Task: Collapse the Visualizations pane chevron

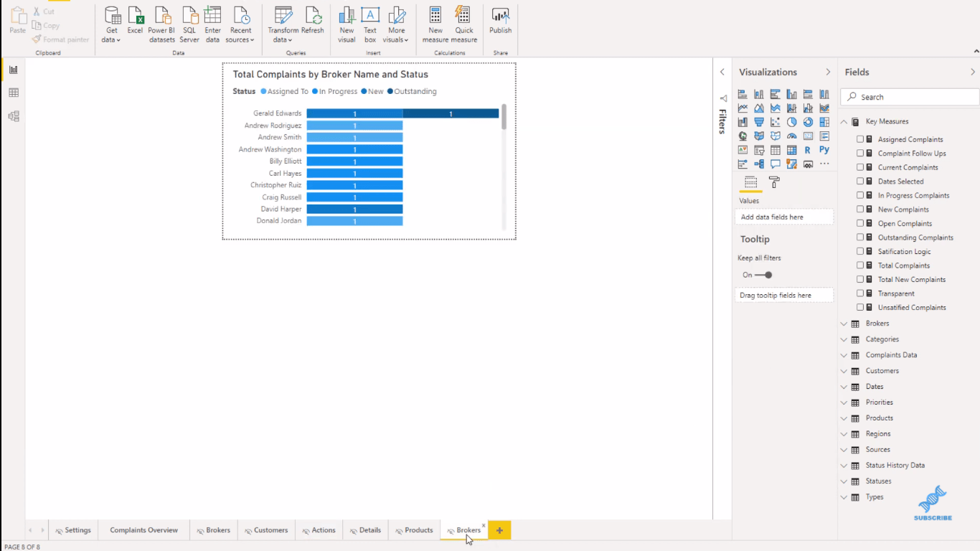Action: pos(828,72)
